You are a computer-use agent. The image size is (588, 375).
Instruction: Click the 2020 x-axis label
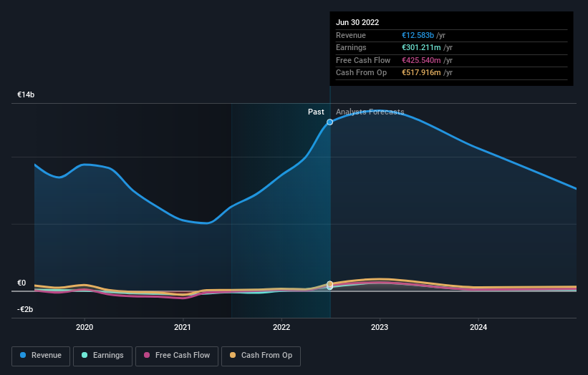(85, 327)
